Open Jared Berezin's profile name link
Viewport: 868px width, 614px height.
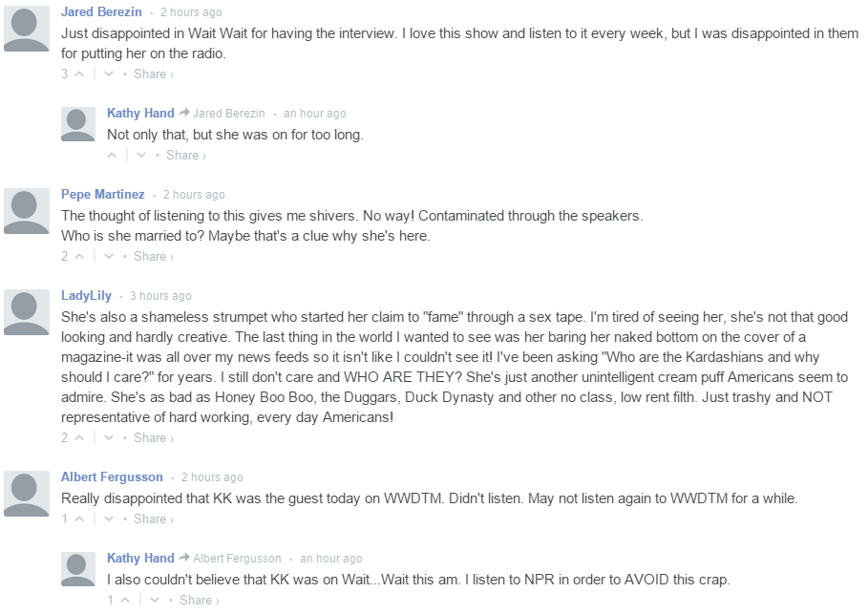[101, 12]
